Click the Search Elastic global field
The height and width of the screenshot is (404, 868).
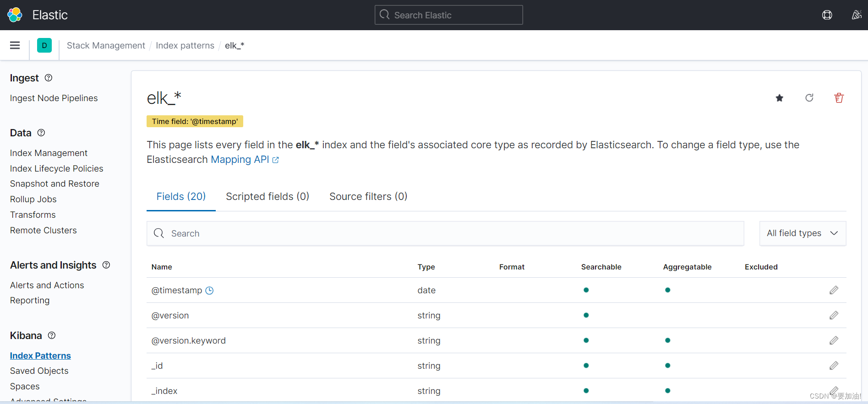(x=448, y=15)
